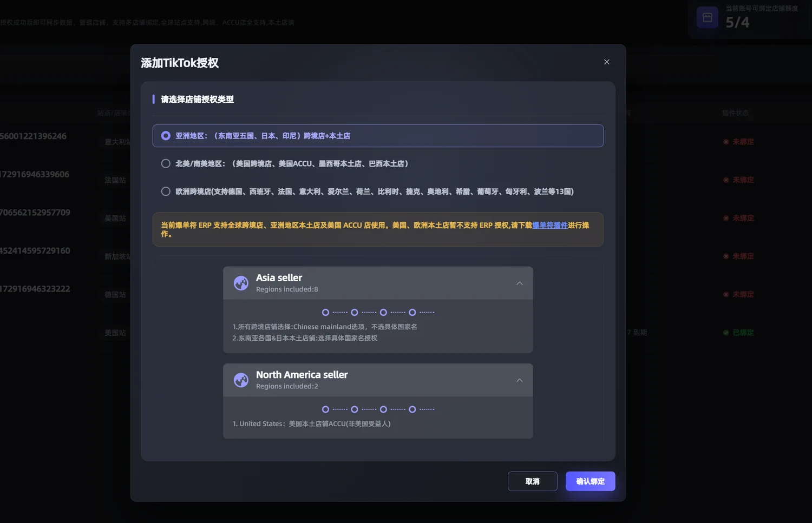Image resolution: width=812 pixels, height=523 pixels.
Task: Collapse the Asia seller panel chevron
Action: pyautogui.click(x=519, y=283)
